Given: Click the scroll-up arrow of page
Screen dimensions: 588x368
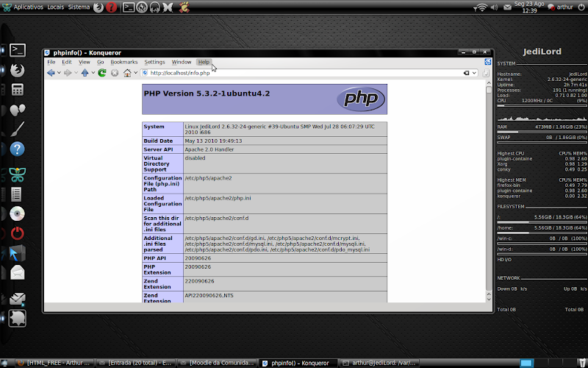Looking at the screenshot, I should tap(488, 82).
